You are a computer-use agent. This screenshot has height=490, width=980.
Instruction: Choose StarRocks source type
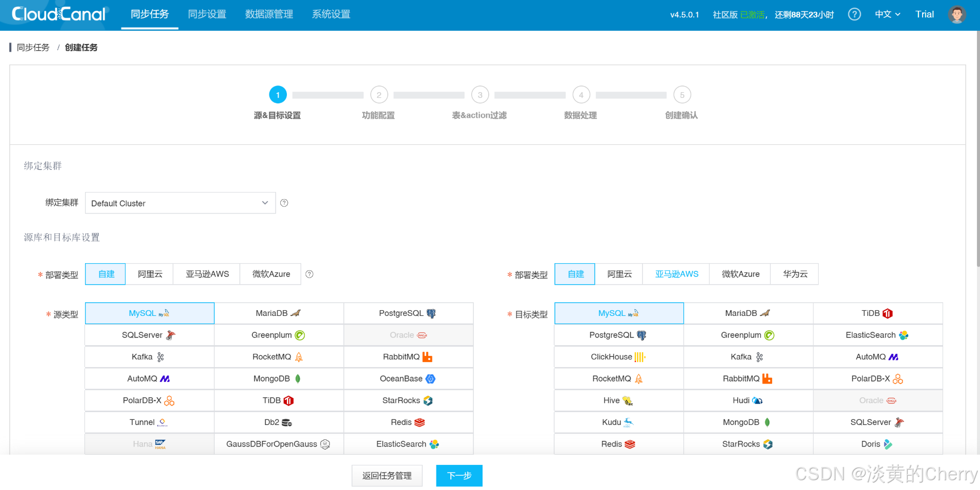408,401
